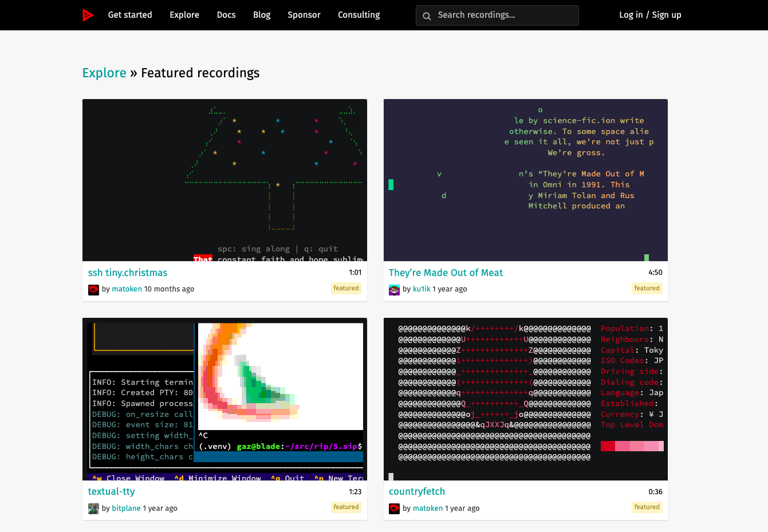
Task: Click featured badge on textual-tty card
Action: click(x=346, y=507)
